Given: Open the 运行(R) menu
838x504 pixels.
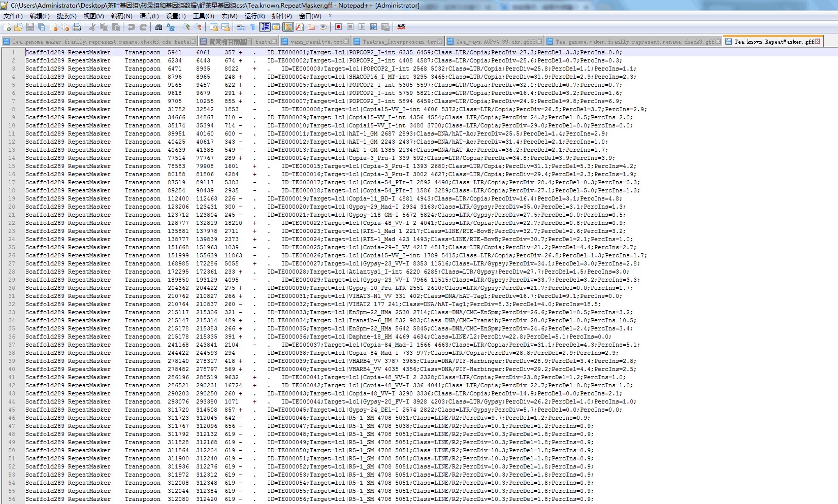Looking at the screenshot, I should click(255, 16).
